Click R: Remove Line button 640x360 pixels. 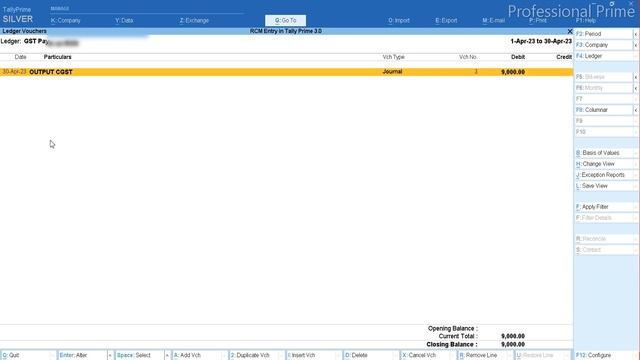tap(483, 355)
